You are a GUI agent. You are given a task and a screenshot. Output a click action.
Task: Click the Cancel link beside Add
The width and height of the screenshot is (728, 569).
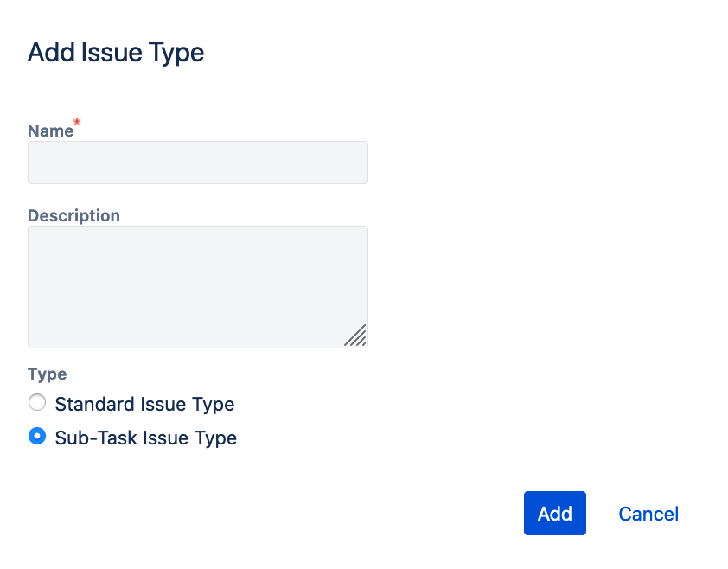pos(648,514)
